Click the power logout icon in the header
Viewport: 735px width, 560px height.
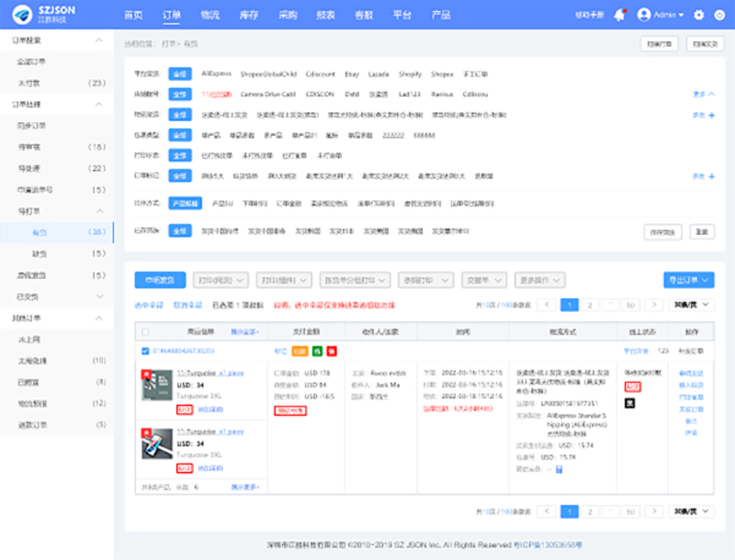tap(719, 15)
